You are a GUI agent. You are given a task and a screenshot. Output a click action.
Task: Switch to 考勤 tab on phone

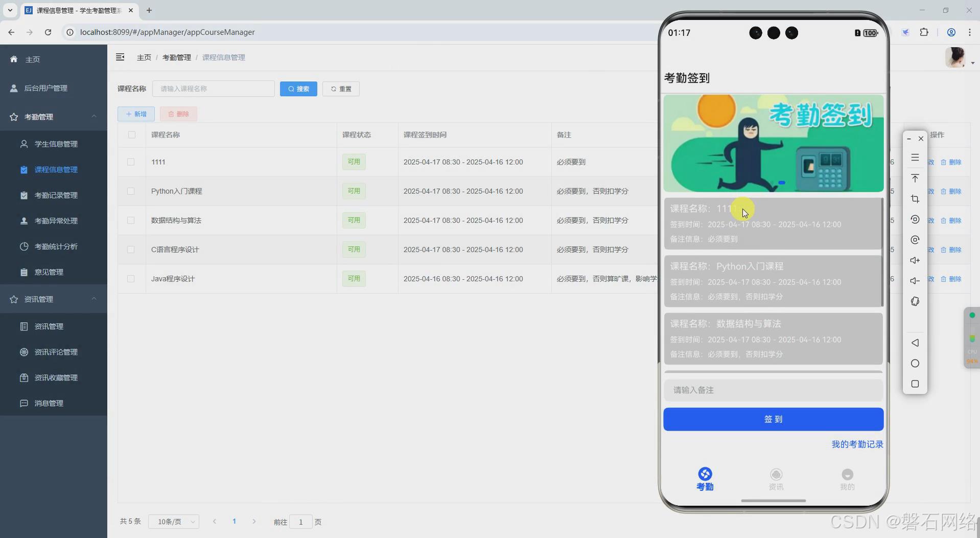tap(705, 479)
